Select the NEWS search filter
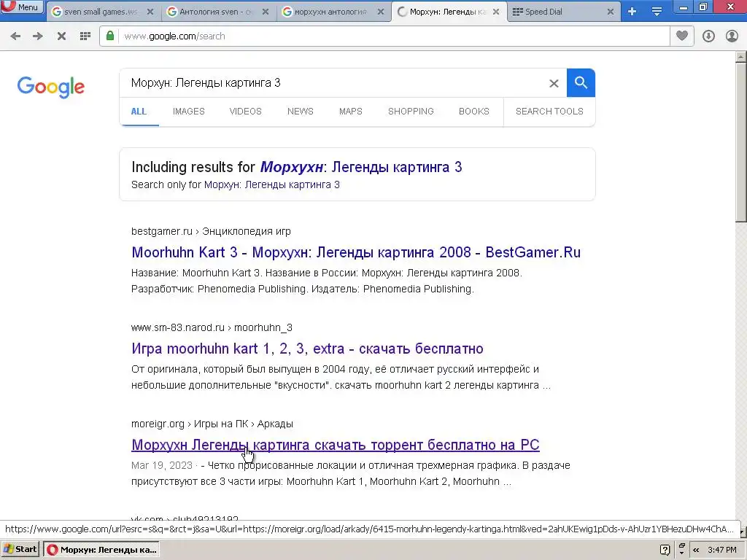This screenshot has width=747, height=560. coord(300,112)
